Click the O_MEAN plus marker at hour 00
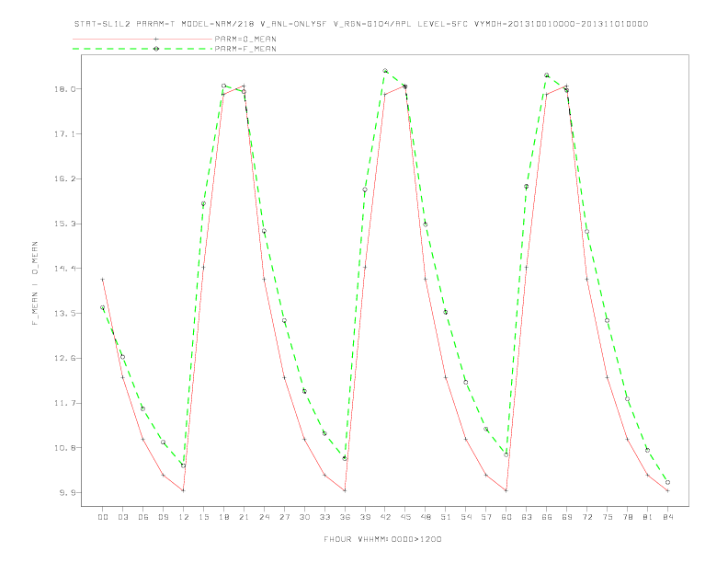Image resolution: width=728 pixels, height=563 pixels. pos(103,280)
